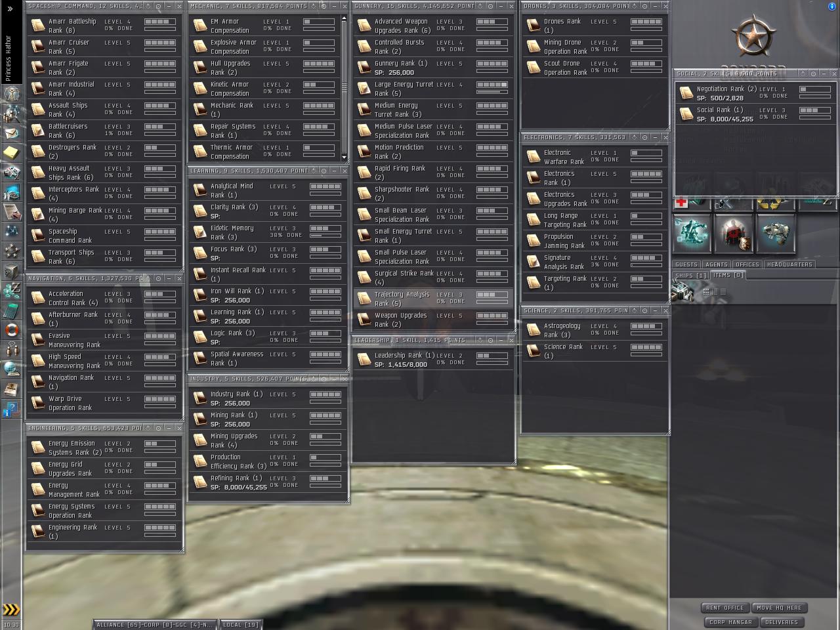Pin the Mechanic skills window
Image resolution: width=840 pixels, height=630 pixels.
[324, 6]
